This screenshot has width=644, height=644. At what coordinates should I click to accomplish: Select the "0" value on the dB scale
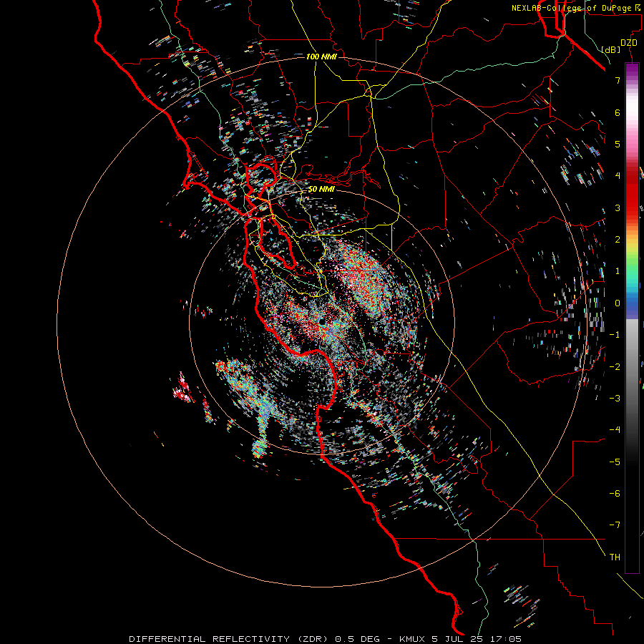tap(618, 303)
